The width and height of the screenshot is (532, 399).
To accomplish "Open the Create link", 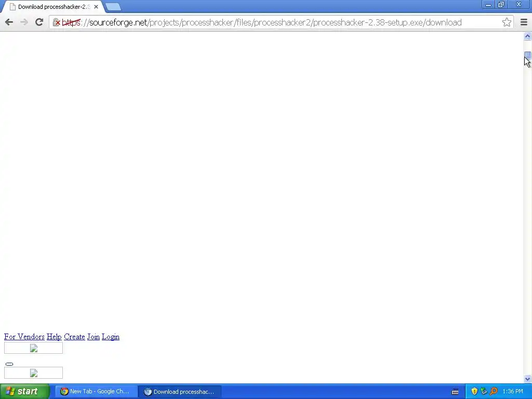I will click(x=74, y=337).
